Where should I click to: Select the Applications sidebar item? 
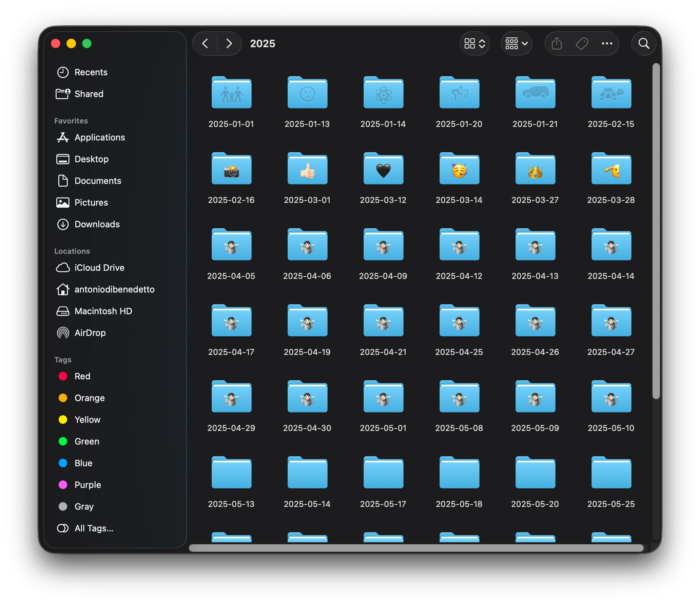pyautogui.click(x=99, y=137)
